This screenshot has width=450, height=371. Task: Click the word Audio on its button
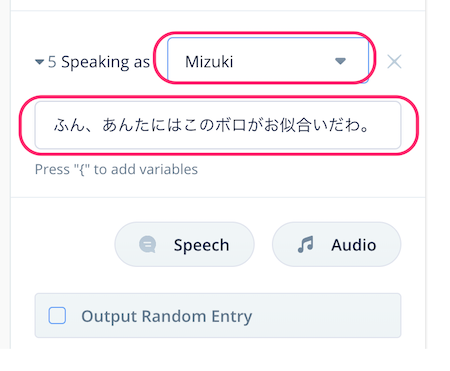point(354,245)
